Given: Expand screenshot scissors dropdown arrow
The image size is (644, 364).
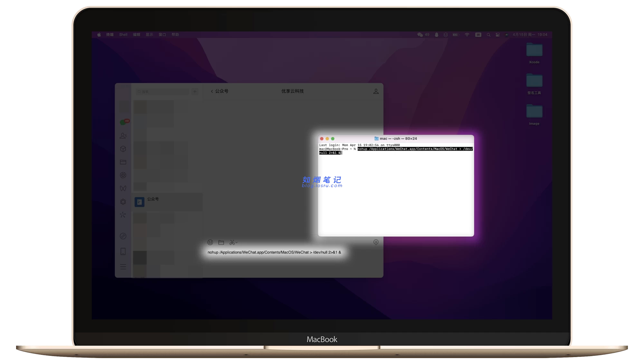Looking at the screenshot, I should 237,242.
